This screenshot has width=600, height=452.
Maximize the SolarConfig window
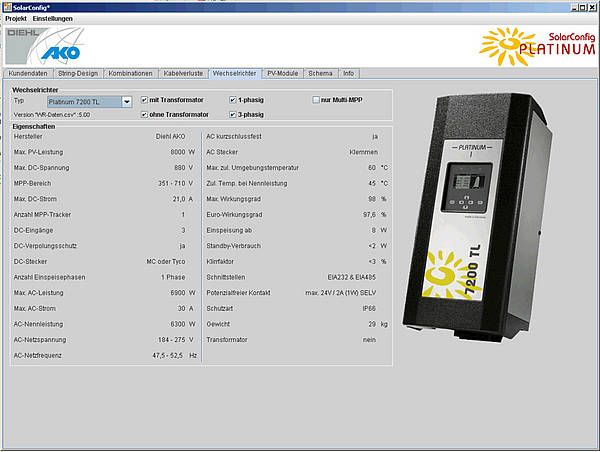coord(582,7)
